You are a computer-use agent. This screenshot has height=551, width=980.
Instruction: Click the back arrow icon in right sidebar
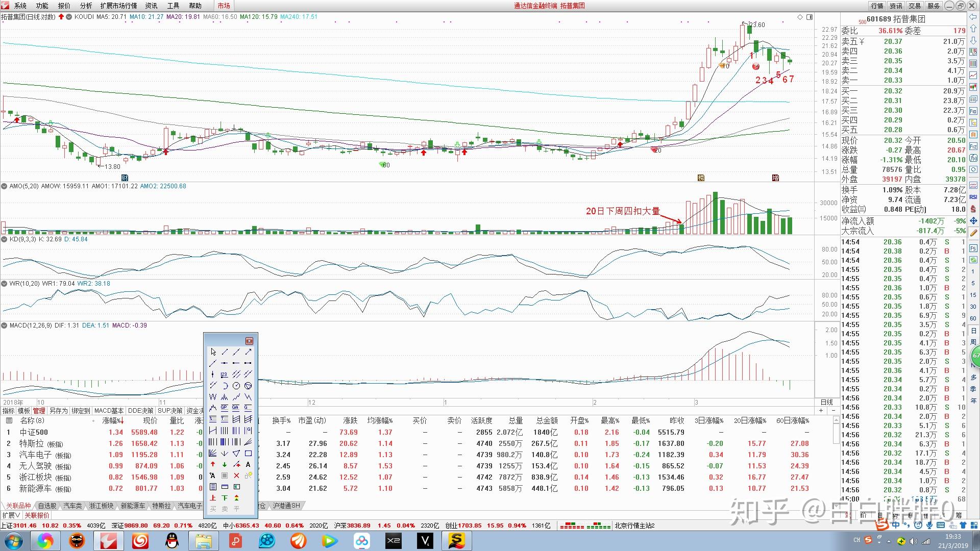973,17
